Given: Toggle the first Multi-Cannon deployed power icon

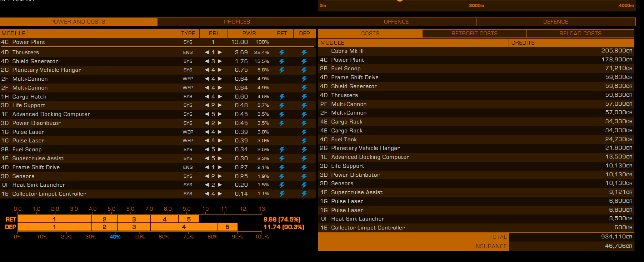Looking at the screenshot, I should click(304, 79).
